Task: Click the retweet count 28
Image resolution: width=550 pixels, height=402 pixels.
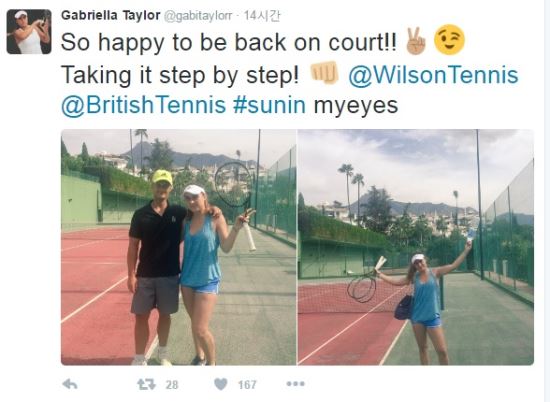Action: pyautogui.click(x=172, y=385)
